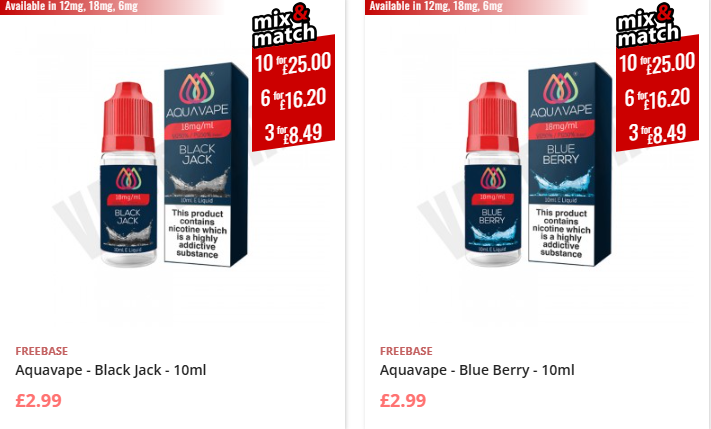Click the 3 for £8.49 offer on Black Jack
This screenshot has height=429, width=711.
click(293, 133)
